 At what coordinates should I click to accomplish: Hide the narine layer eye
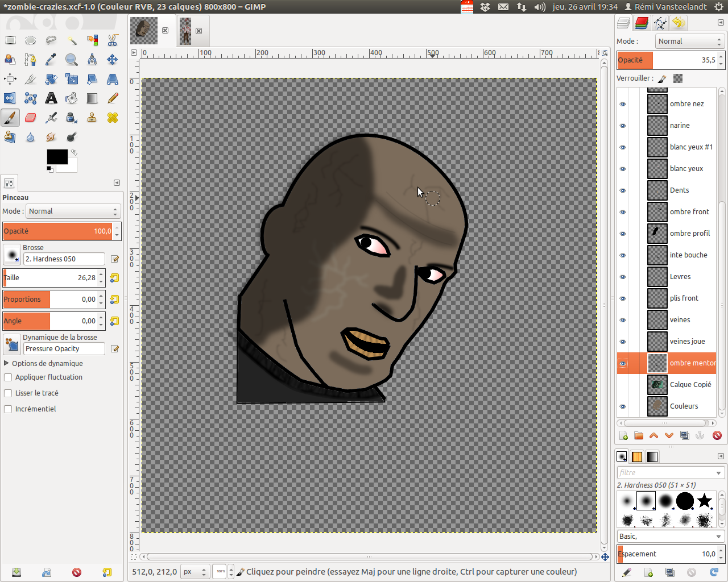tap(623, 126)
